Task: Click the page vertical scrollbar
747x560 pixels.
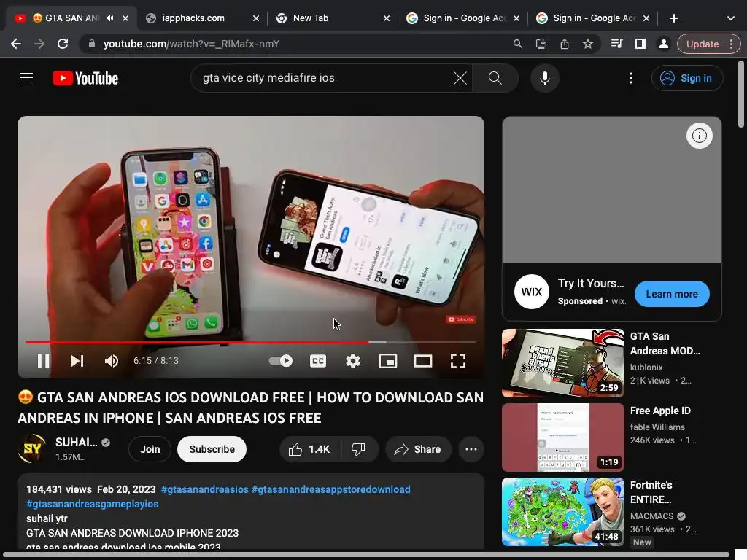Action: pyautogui.click(x=741, y=94)
